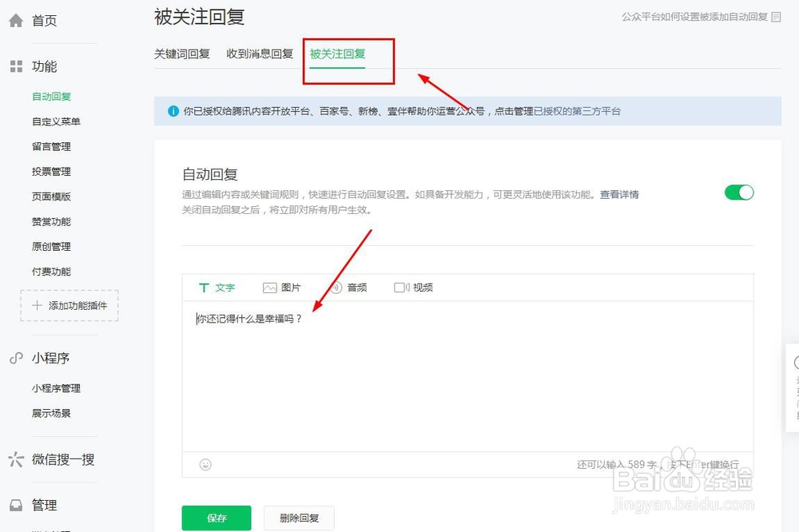Click the 小程序 mini-program icon
This screenshot has height=532, width=799.
[x=15, y=358]
